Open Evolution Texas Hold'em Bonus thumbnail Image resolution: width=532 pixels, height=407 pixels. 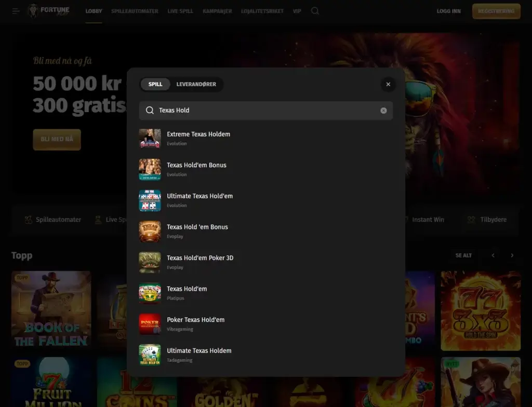[x=150, y=169]
